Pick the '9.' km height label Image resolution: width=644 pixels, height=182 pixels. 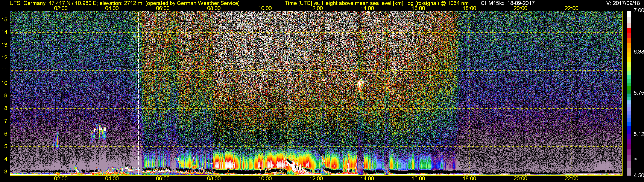tap(6, 96)
